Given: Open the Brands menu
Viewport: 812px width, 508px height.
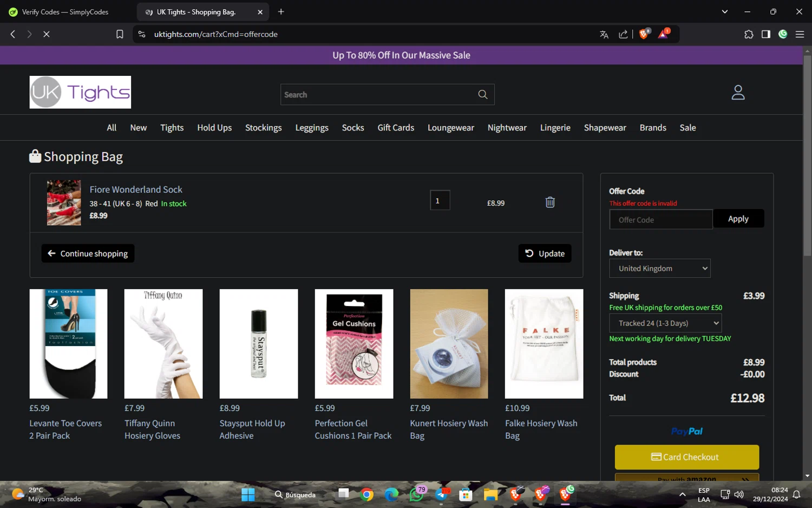Looking at the screenshot, I should (653, 128).
